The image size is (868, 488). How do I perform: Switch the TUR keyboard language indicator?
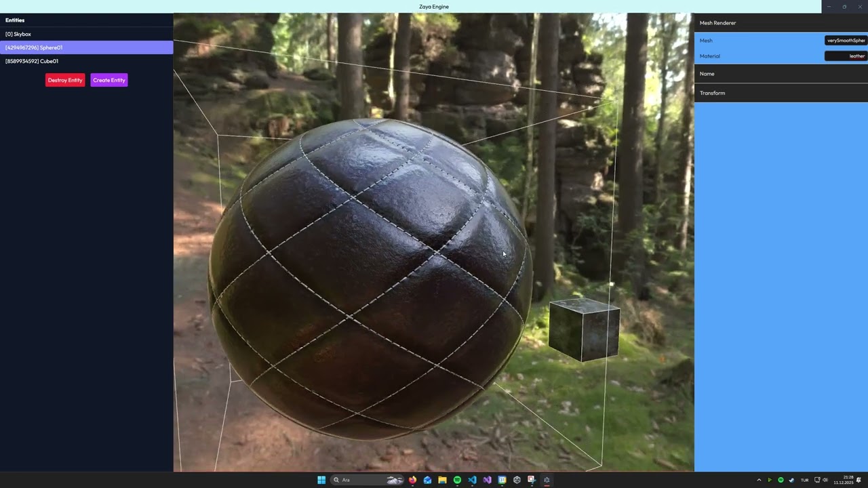pos(805,480)
